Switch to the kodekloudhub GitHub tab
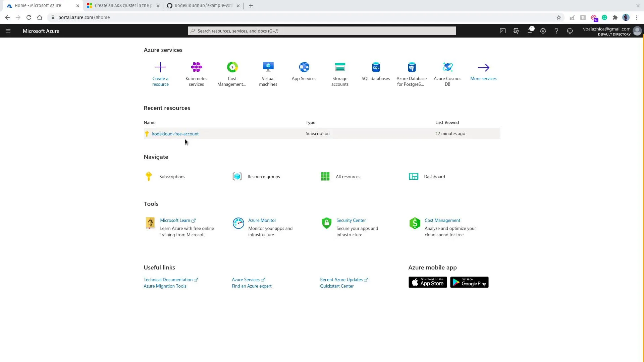Screen dimensions: 644x362 point(201,5)
